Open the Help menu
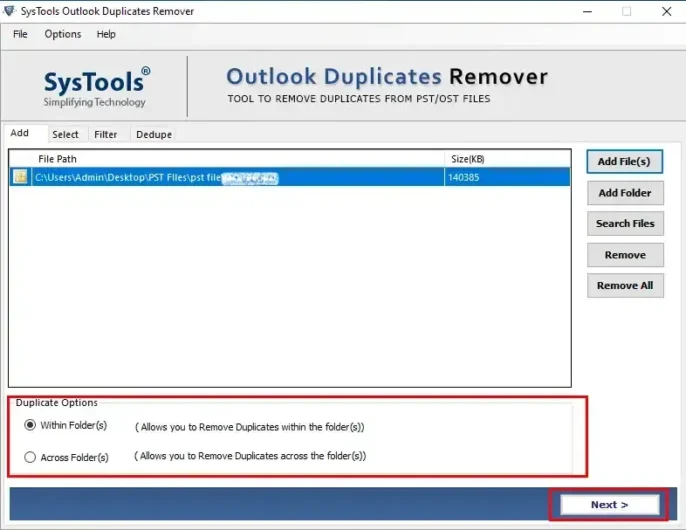This screenshot has width=686, height=530. 106,34
